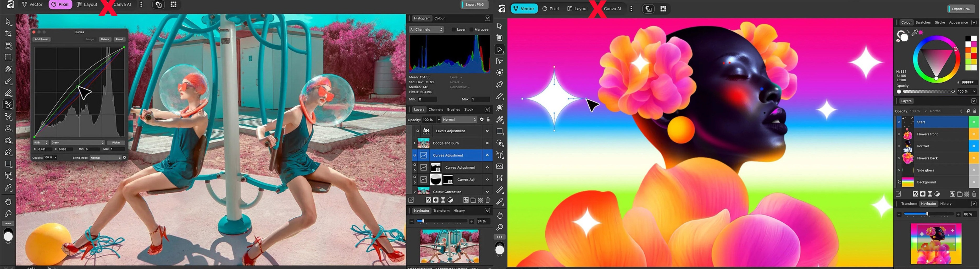Screen dimensions: 980x269
Task: Tick the Marquee checkbox in Histogram panel
Action: [x=471, y=29]
